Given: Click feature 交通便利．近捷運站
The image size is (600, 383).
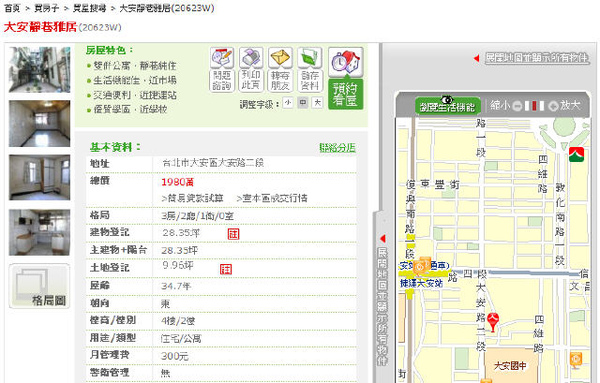Looking at the screenshot, I should (135, 95).
